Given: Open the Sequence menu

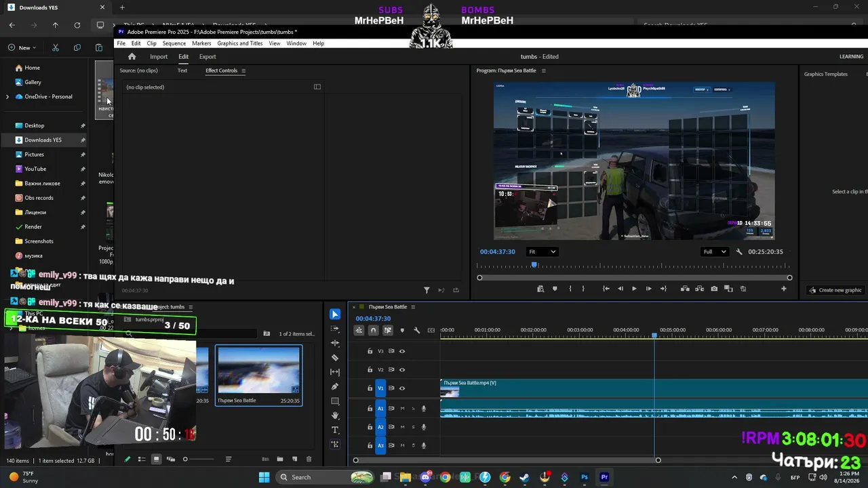Looking at the screenshot, I should pyautogui.click(x=174, y=43).
